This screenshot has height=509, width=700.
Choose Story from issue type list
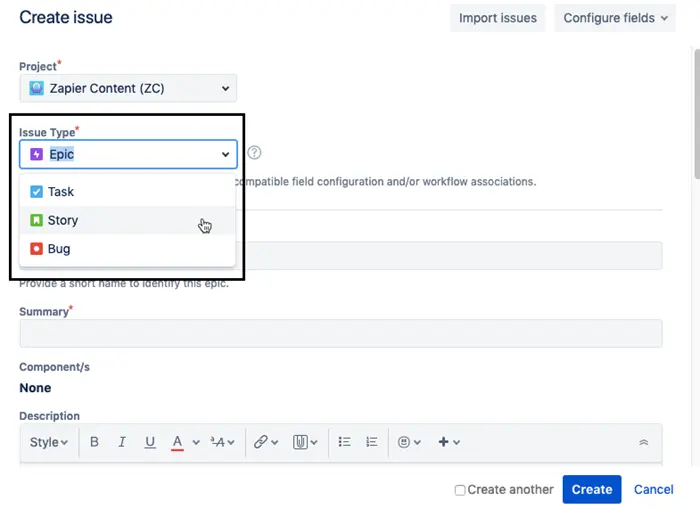(63, 220)
